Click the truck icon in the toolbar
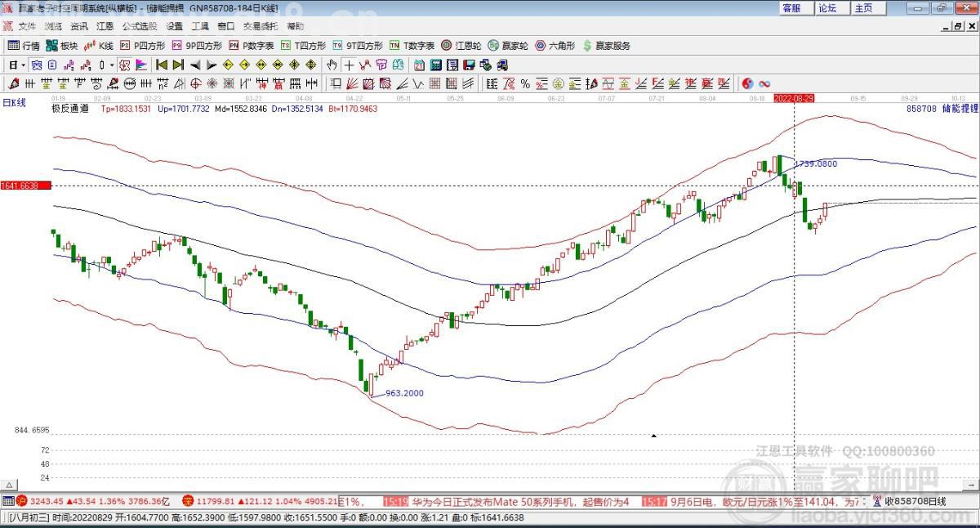Viewport: 980px width, 528px height. click(502, 65)
